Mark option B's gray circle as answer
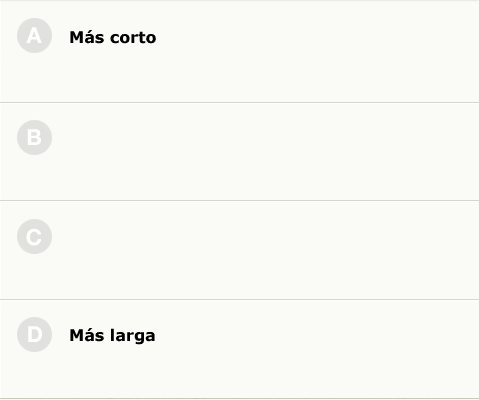479x400 pixels. click(34, 137)
